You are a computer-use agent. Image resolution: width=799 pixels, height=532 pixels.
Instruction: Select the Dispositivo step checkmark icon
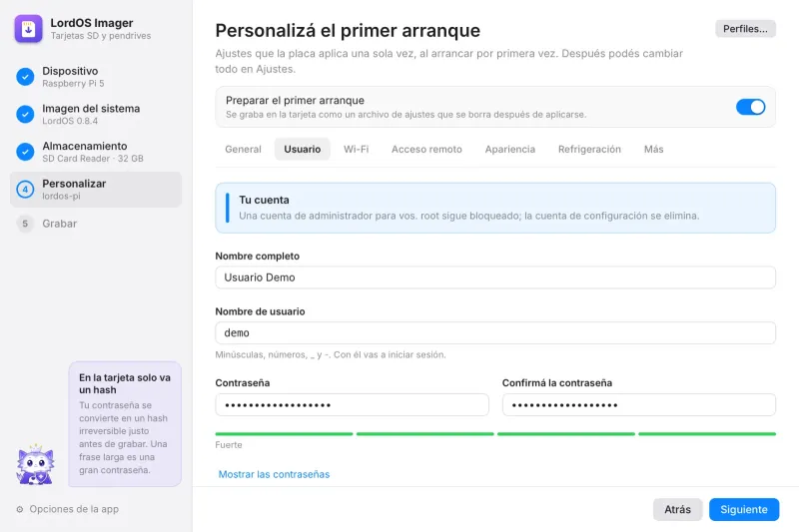(25, 77)
